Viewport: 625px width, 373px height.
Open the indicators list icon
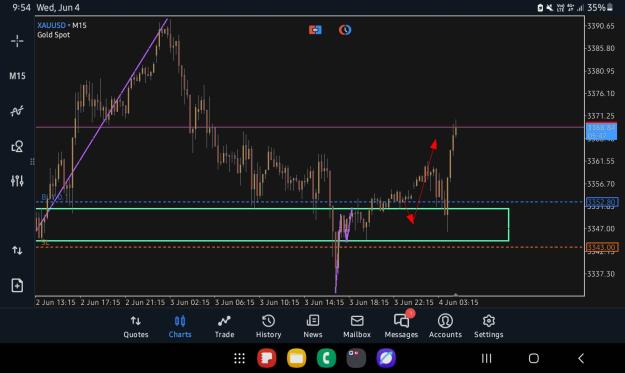click(17, 111)
